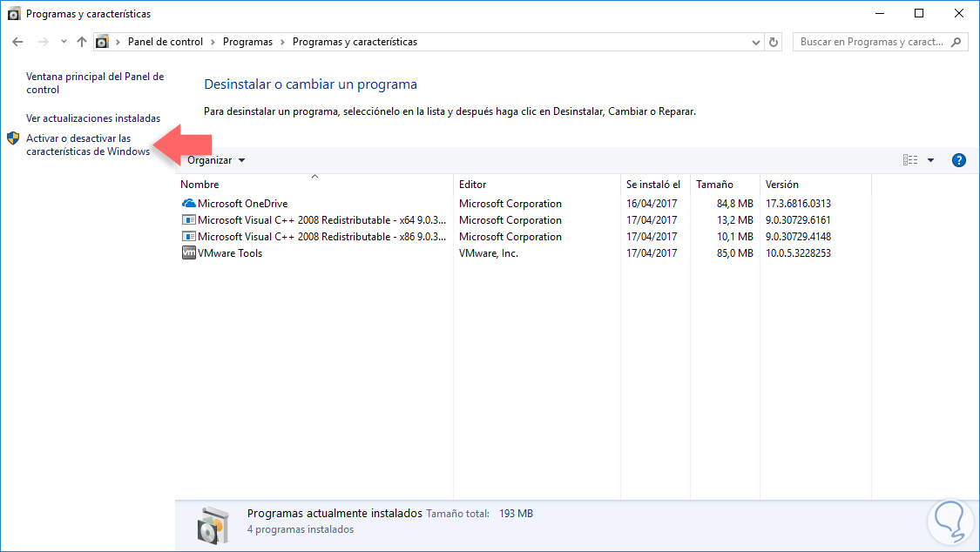Image resolution: width=980 pixels, height=552 pixels.
Task: Click version 9.0.30729.6161
Action: tap(798, 219)
